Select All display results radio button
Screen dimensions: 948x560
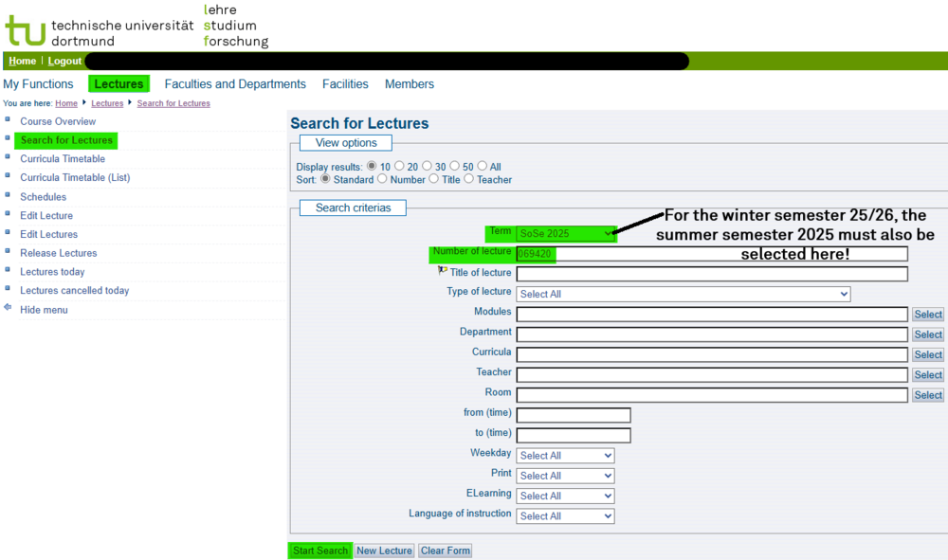point(482,166)
